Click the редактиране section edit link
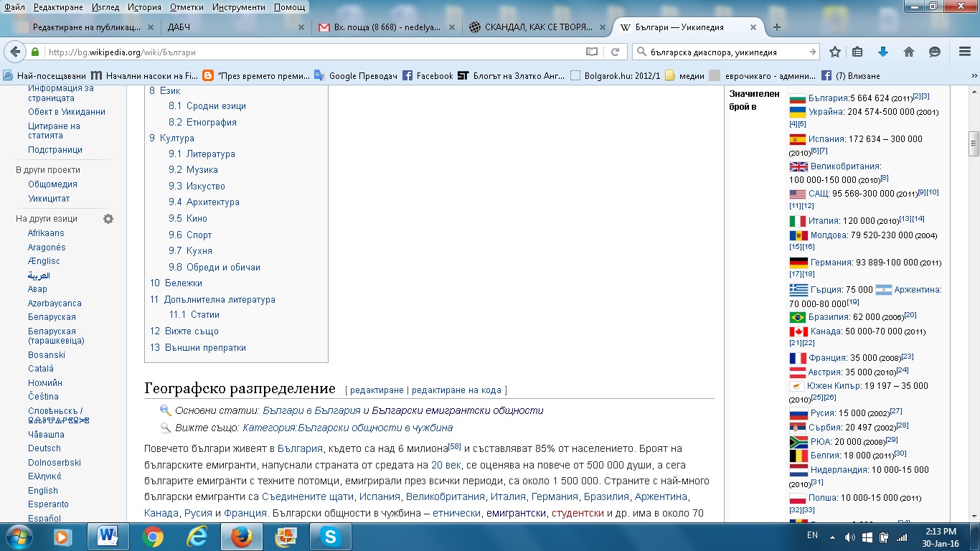 [376, 390]
